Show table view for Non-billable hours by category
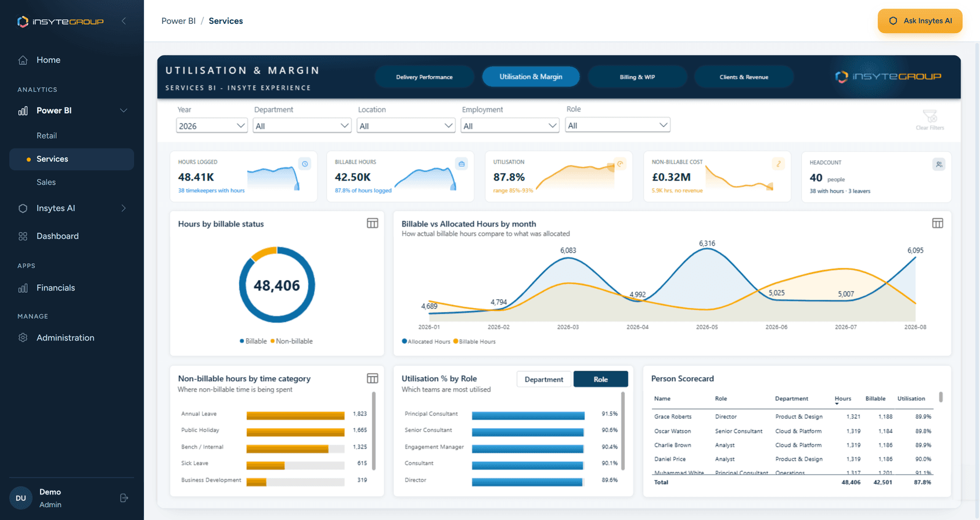 [373, 378]
